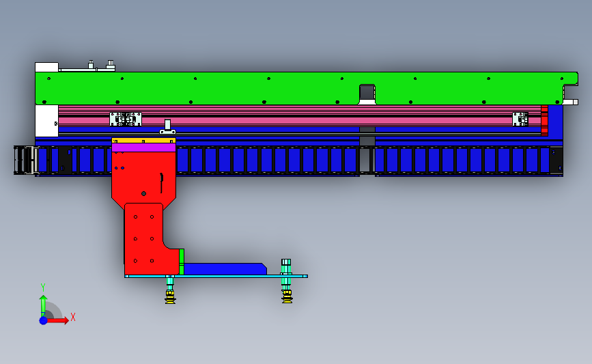
Task: Select the thin cyan base plate
Action: [x=216, y=277]
